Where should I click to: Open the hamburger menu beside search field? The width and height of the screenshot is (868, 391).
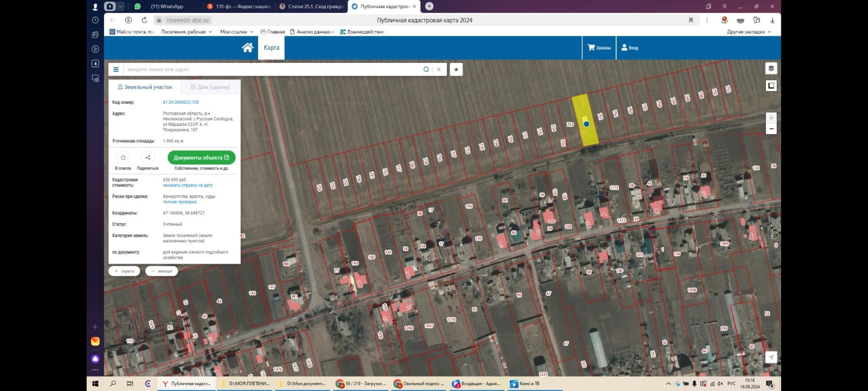(x=116, y=69)
